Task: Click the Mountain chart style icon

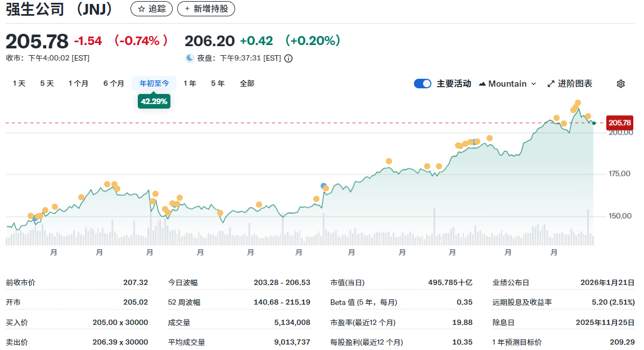Action: pyautogui.click(x=482, y=83)
